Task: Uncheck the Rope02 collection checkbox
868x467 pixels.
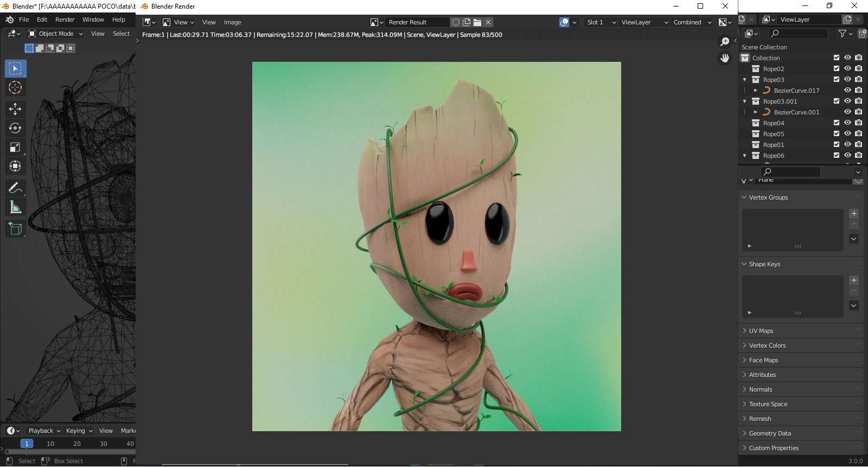Action: point(837,69)
